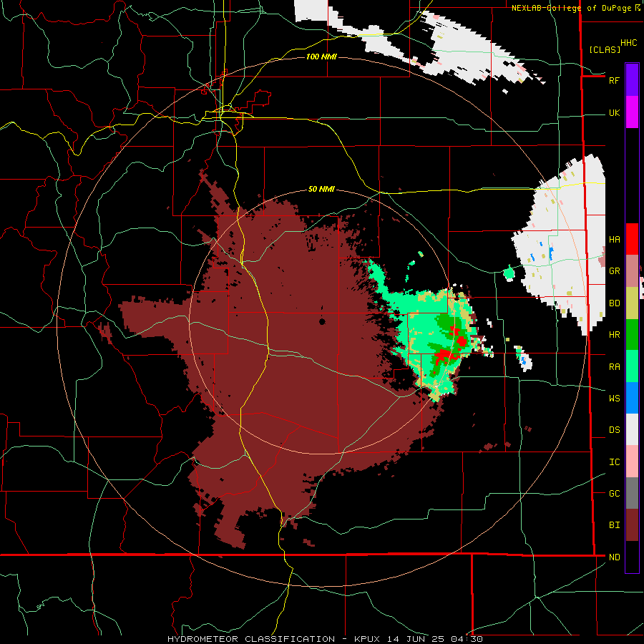Image resolution: width=644 pixels, height=644 pixels.
Task: Click the dark green HR heavy rain swatch
Action: 632,334
